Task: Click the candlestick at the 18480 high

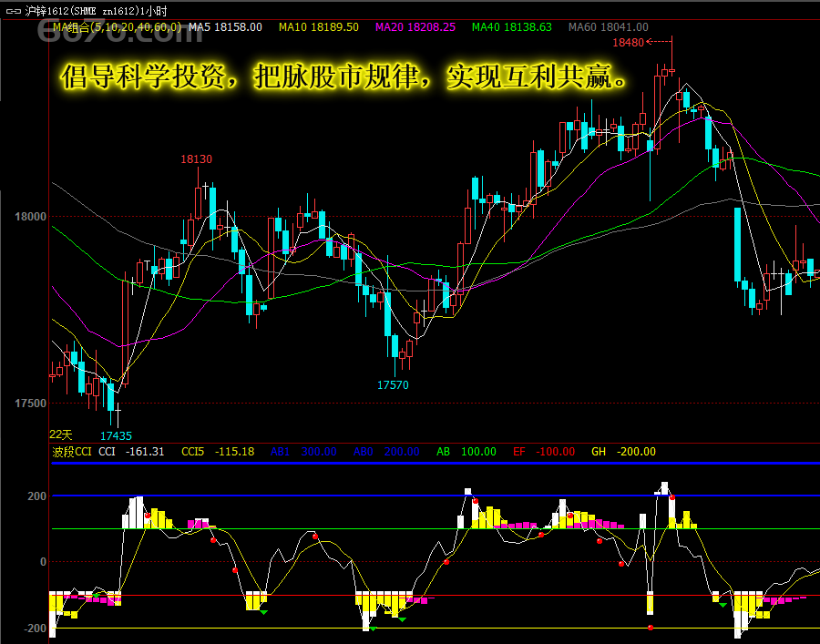Action: click(672, 69)
